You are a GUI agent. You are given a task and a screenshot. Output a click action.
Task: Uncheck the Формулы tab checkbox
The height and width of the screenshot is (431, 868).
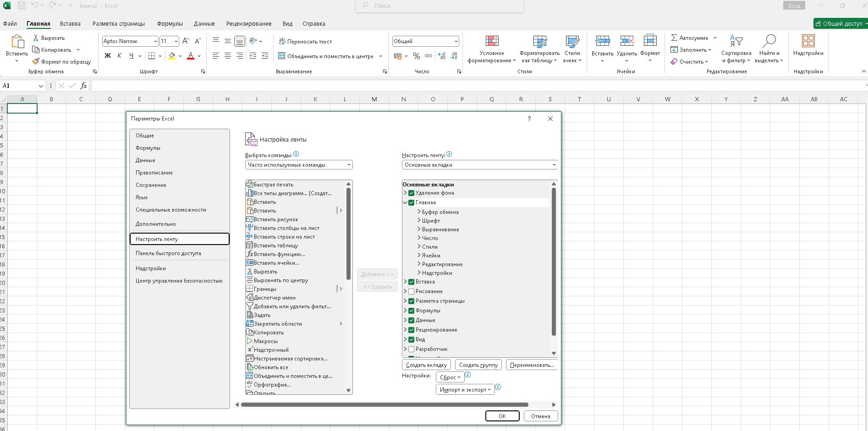(411, 311)
